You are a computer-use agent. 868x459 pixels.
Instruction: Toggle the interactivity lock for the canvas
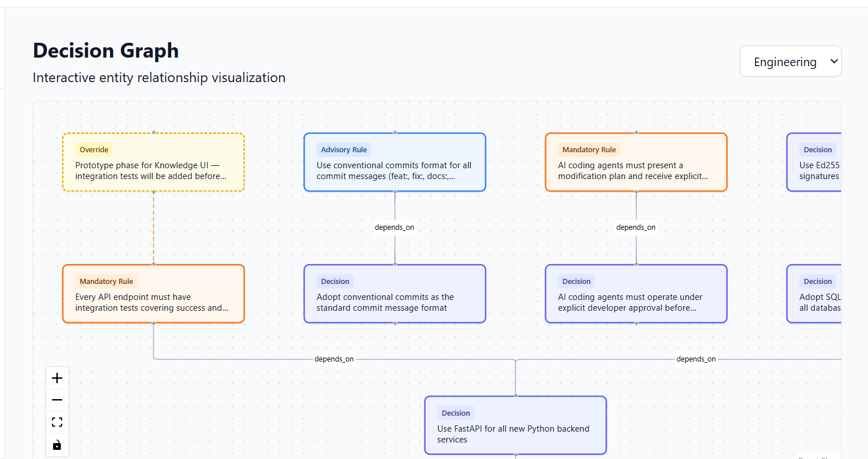coord(57,444)
